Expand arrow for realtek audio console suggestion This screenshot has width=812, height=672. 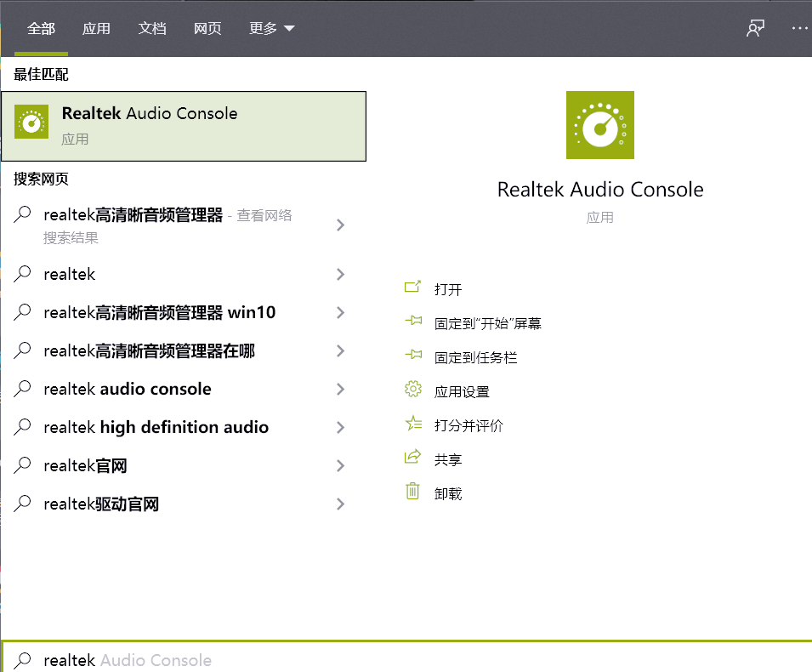pyautogui.click(x=340, y=390)
